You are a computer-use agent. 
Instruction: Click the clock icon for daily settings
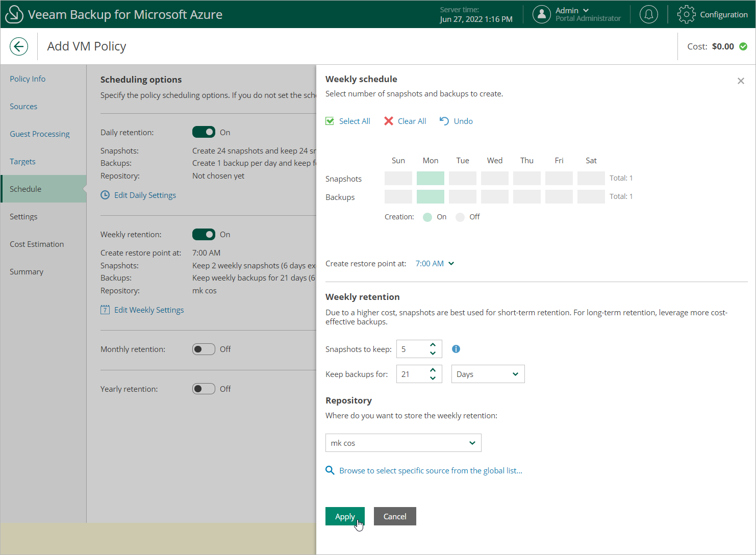[x=105, y=195]
